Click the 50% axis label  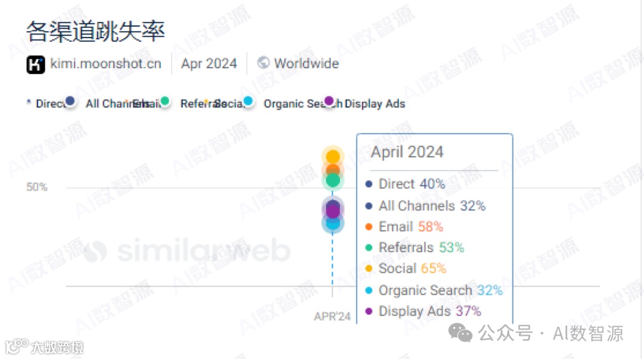point(37,187)
